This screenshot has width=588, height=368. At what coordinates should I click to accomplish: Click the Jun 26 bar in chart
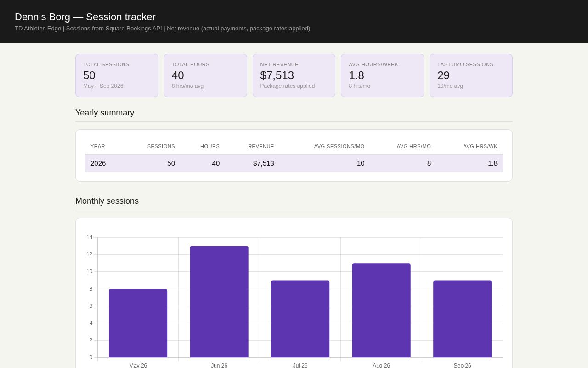tap(219, 302)
